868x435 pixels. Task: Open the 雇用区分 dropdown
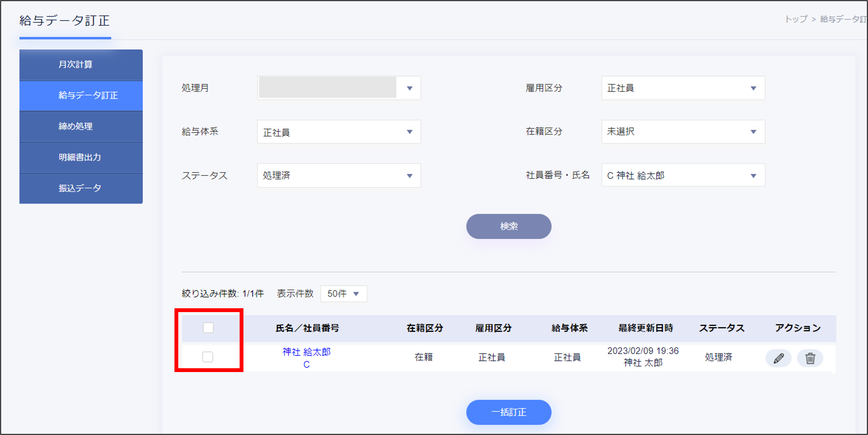coord(683,88)
